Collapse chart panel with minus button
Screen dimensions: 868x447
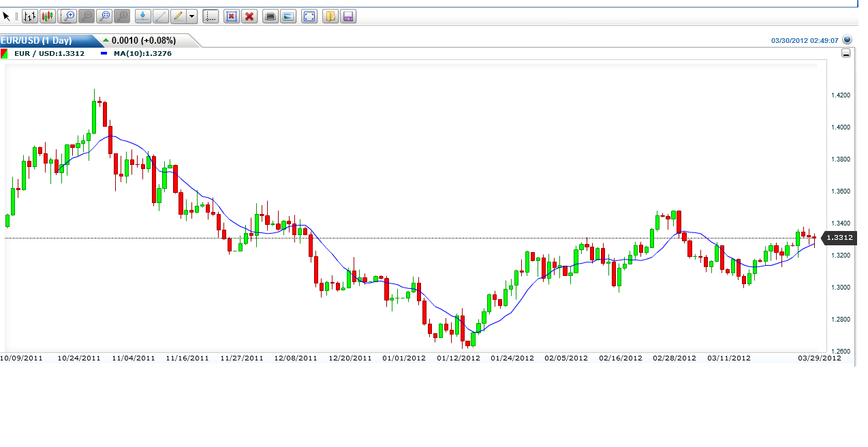point(846,53)
